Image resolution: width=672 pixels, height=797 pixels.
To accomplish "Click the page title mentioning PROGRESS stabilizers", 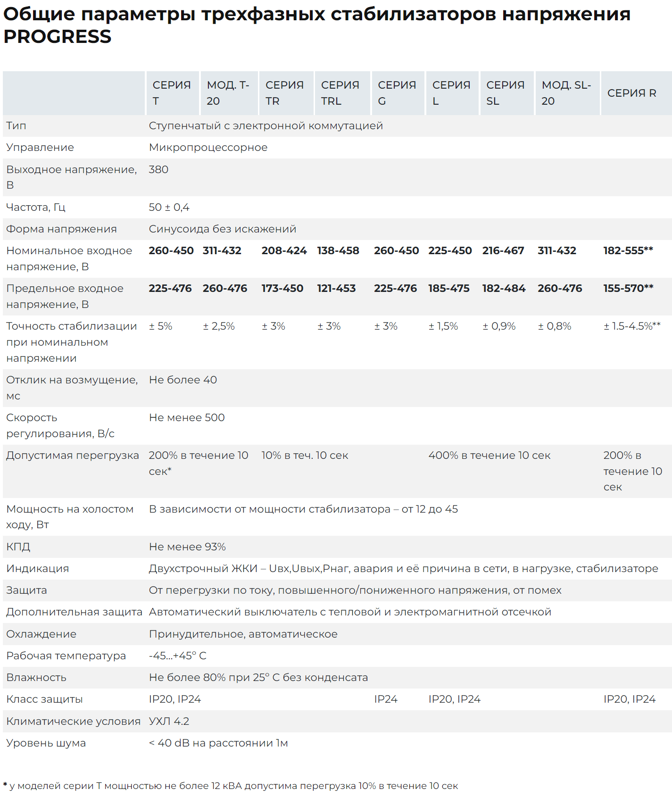I will (317, 25).
